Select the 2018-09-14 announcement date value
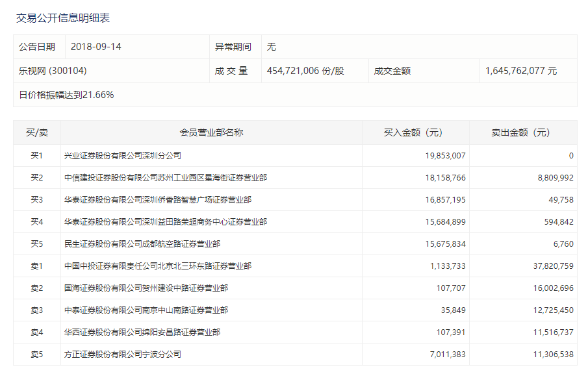 point(96,47)
